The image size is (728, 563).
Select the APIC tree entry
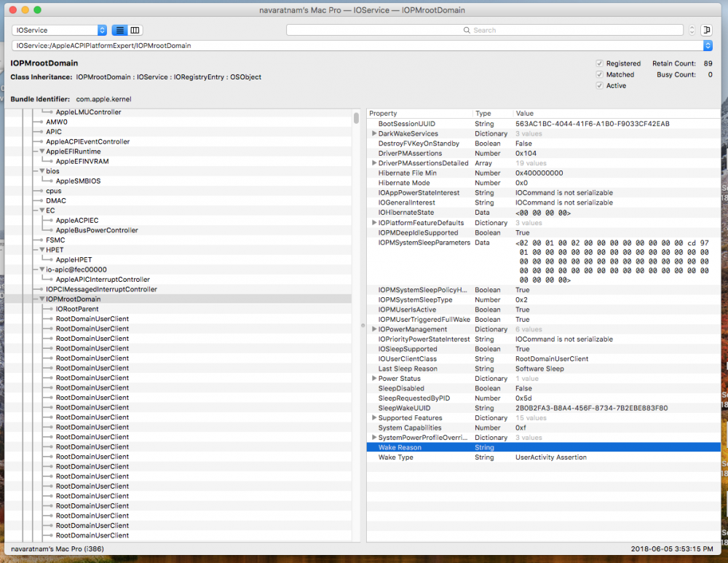point(54,131)
